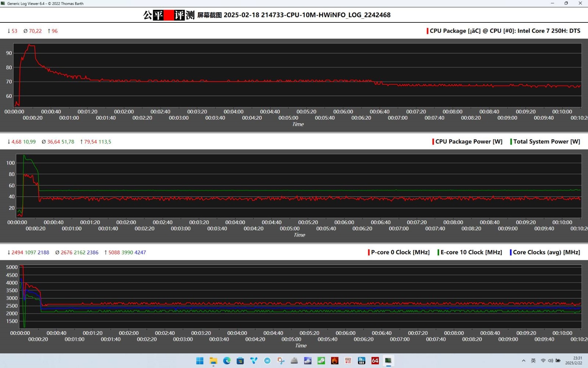Image resolution: width=588 pixels, height=368 pixels.
Task: Switch the 英 input method indicator
Action: click(533, 361)
